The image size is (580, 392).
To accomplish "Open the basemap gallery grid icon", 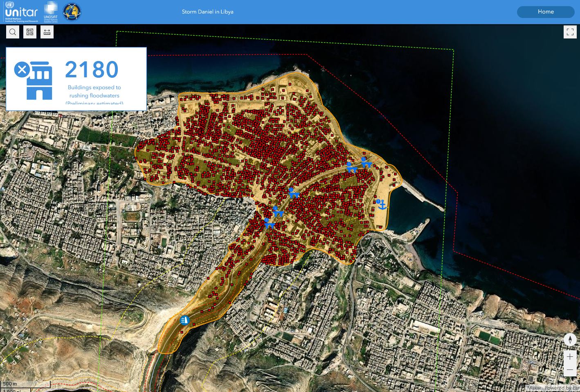I will coord(30,32).
